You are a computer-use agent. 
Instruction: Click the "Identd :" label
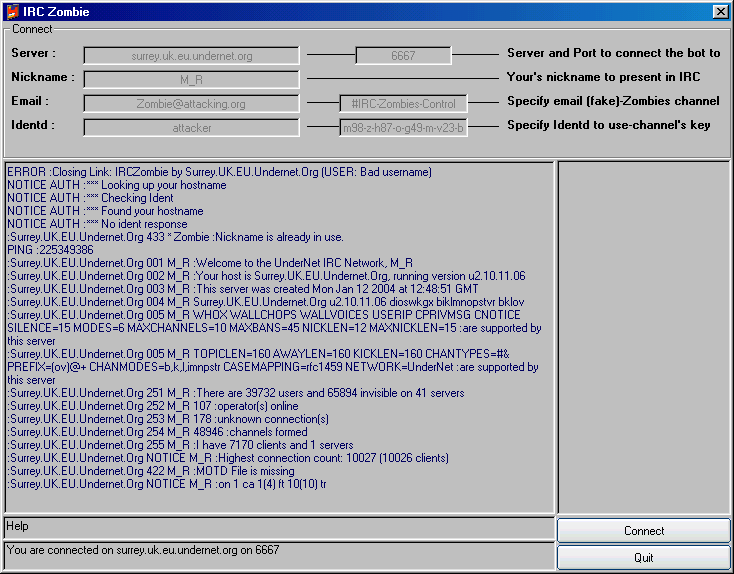(x=33, y=125)
